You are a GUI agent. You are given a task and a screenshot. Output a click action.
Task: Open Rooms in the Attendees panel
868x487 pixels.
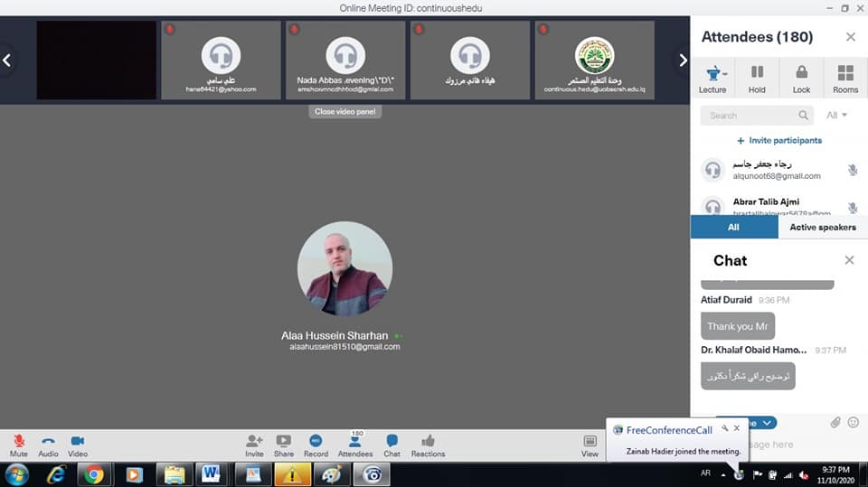coord(845,78)
